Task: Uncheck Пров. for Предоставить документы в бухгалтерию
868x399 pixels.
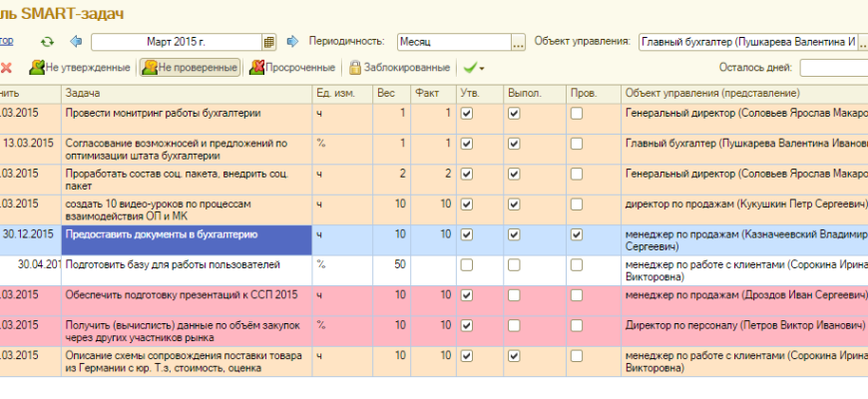Action: pyautogui.click(x=577, y=235)
